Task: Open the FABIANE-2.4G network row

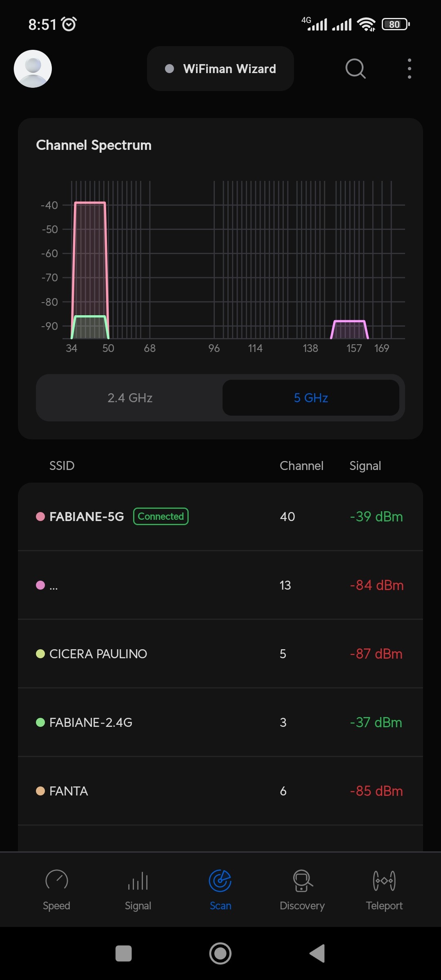Action: click(91, 722)
